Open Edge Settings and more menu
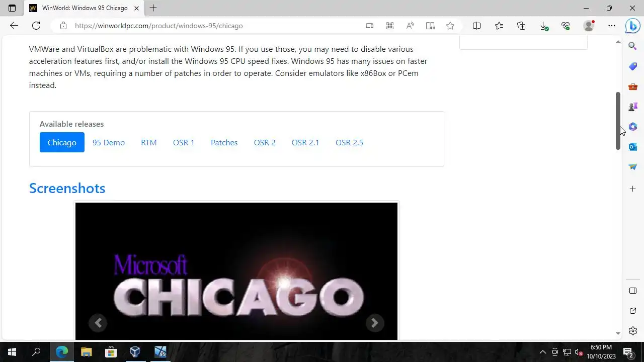This screenshot has width=644, height=362. (611, 26)
